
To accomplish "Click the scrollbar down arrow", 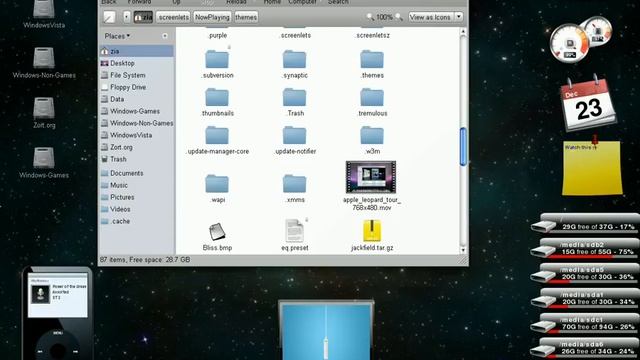I will [463, 250].
